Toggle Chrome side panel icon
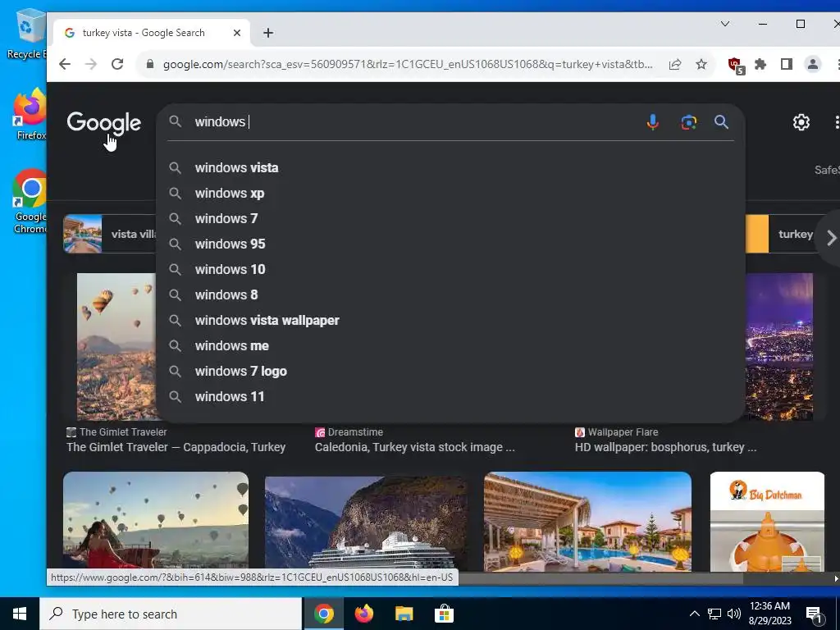The width and height of the screenshot is (840, 630). pos(786,64)
